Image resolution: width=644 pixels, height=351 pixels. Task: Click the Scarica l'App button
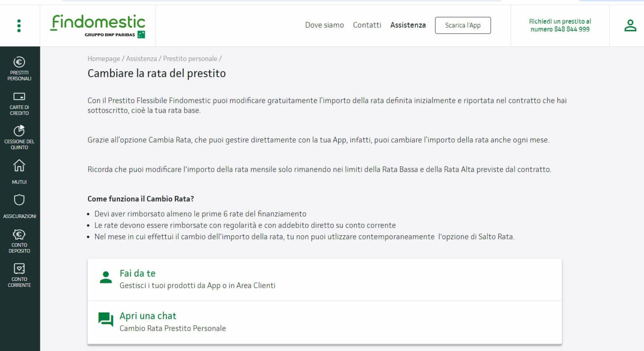tap(462, 25)
